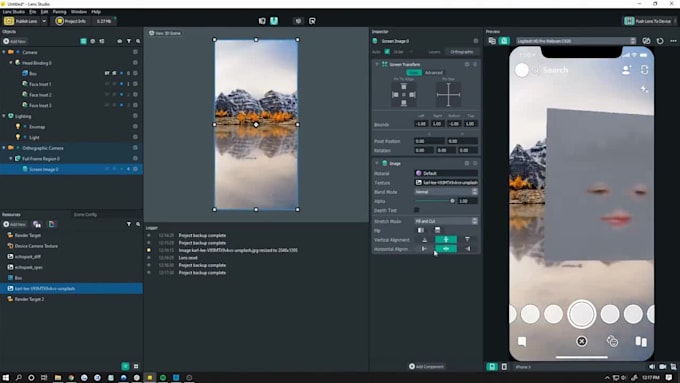Collapse the Screen Transform component
The width and height of the screenshot is (680, 383).
(x=376, y=64)
